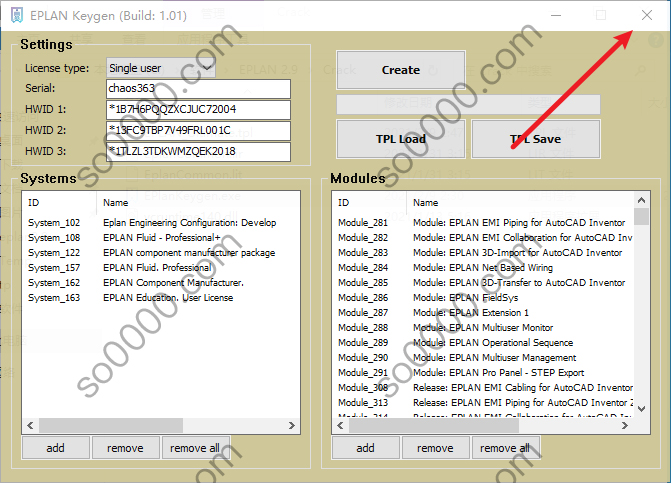Viewport: 671px width, 483px height.
Task: Click the Modules list scroll up arrow
Action: [x=641, y=200]
